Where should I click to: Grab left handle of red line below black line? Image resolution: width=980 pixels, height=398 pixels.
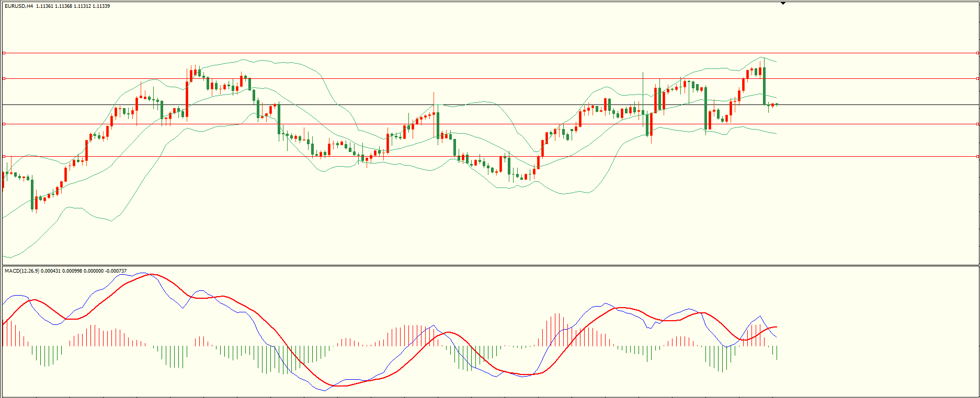[x=4, y=124]
